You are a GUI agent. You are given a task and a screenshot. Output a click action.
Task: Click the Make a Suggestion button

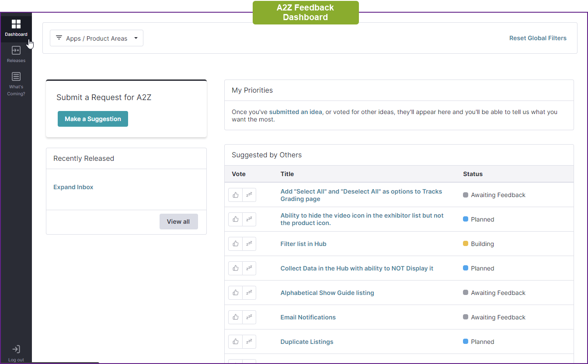coord(93,119)
